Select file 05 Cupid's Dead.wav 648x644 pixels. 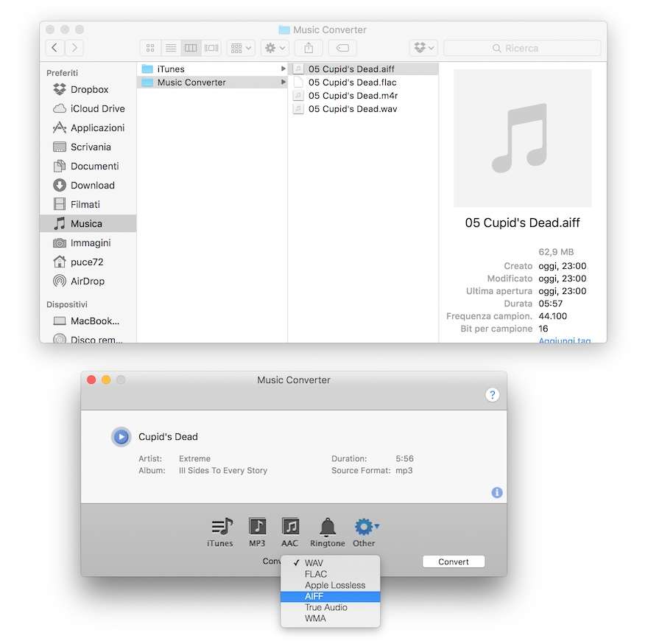(x=363, y=109)
